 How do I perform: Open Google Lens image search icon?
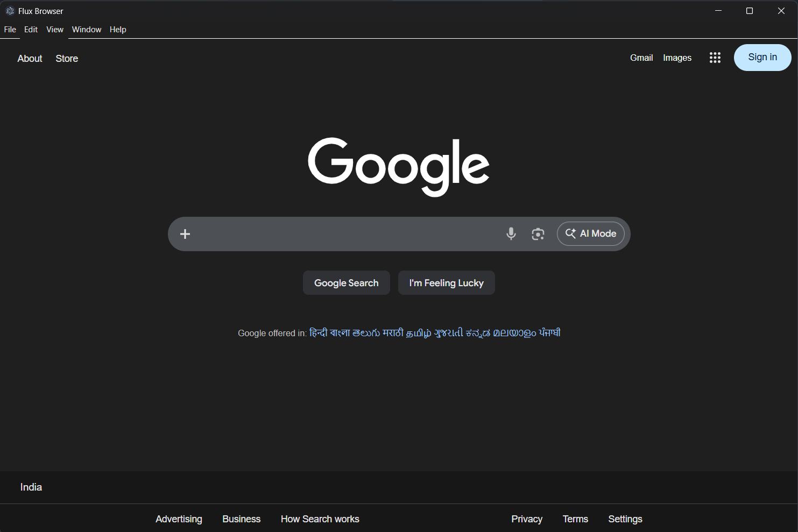coord(538,233)
